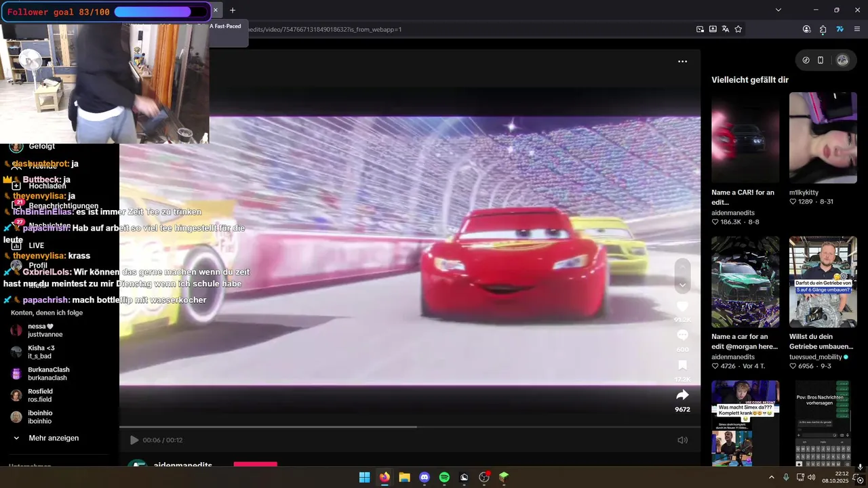Screen dimensions: 868x488
Task: Open Spotify from the taskbar
Action: (444, 477)
